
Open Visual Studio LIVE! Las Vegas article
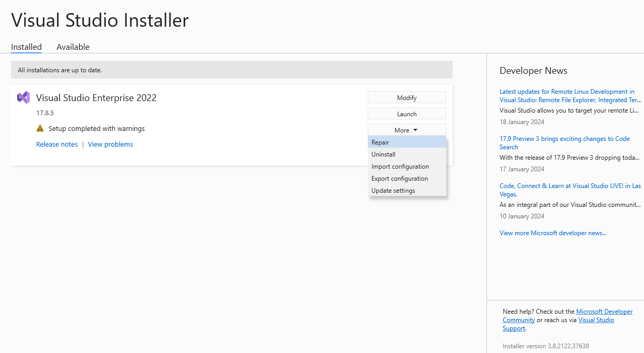(570, 190)
